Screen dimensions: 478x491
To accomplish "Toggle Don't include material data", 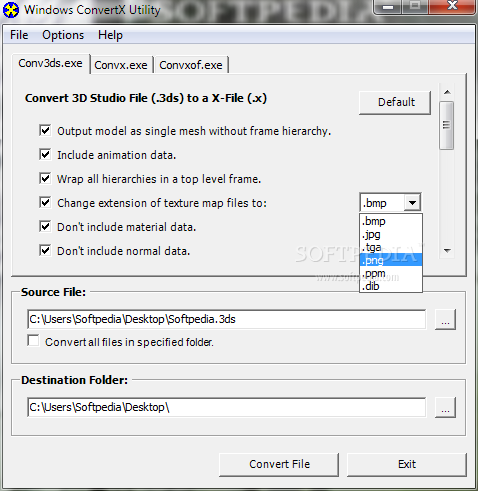I will pos(45,226).
